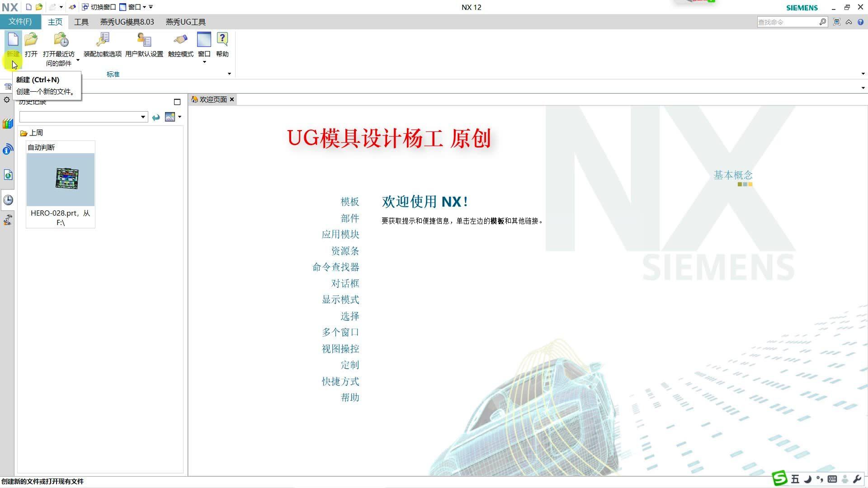Click the 基本概念 colored page indicator squares
This screenshot has width=868, height=488.
(745, 184)
